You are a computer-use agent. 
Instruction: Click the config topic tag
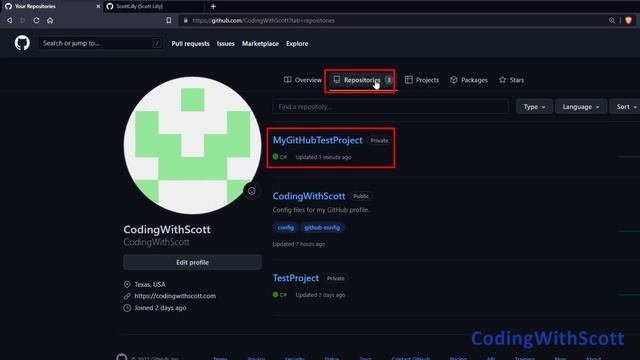[285, 227]
